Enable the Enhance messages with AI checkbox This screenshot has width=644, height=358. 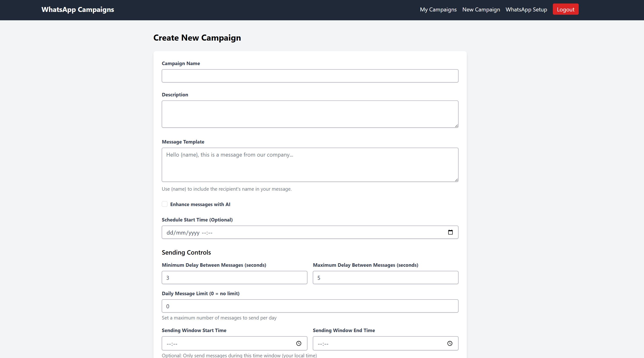[165, 204]
